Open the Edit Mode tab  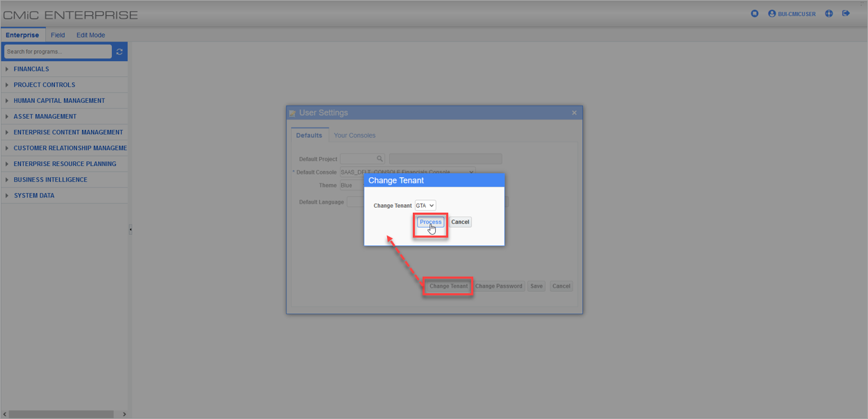90,35
